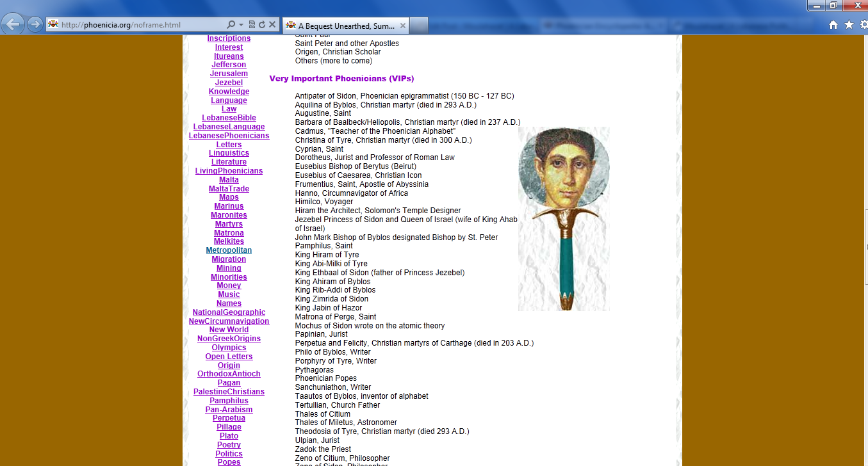
Task: Open the Olympics sidebar link
Action: tap(229, 348)
